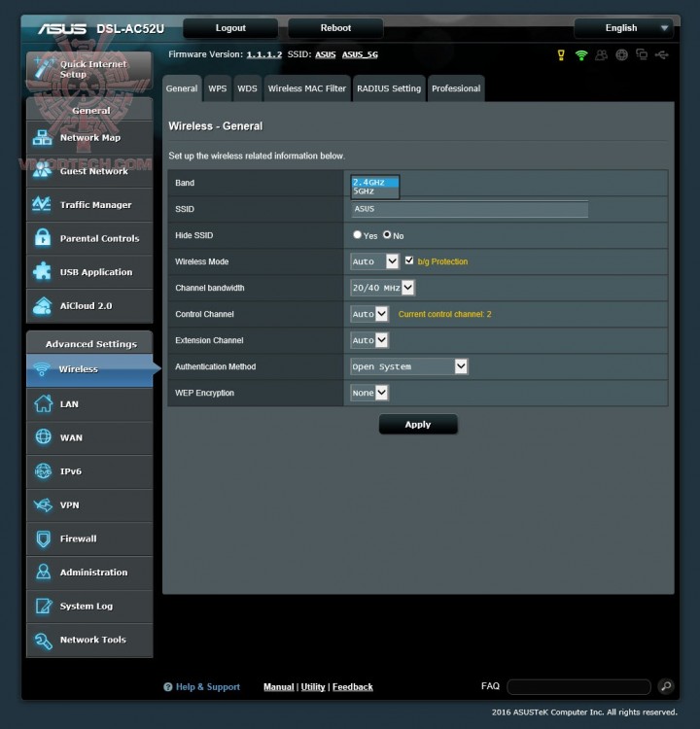Click the ASUS SSID link in header
The image size is (700, 729).
tap(325, 54)
